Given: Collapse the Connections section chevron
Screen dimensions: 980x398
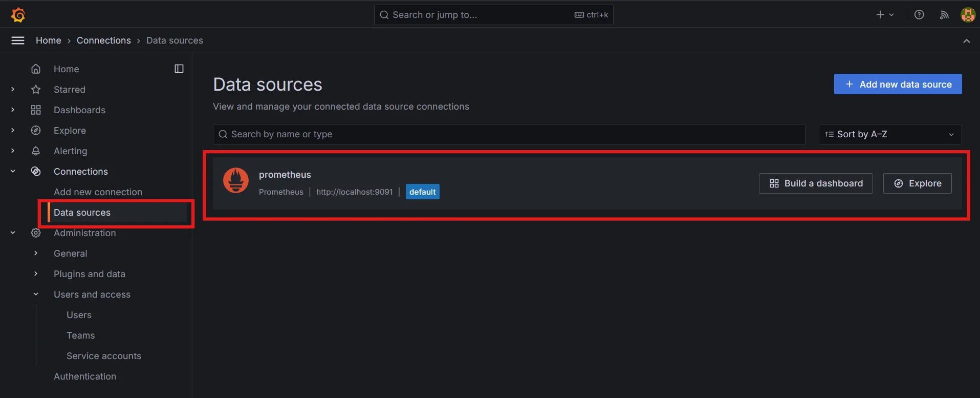Looking at the screenshot, I should tap(13, 172).
